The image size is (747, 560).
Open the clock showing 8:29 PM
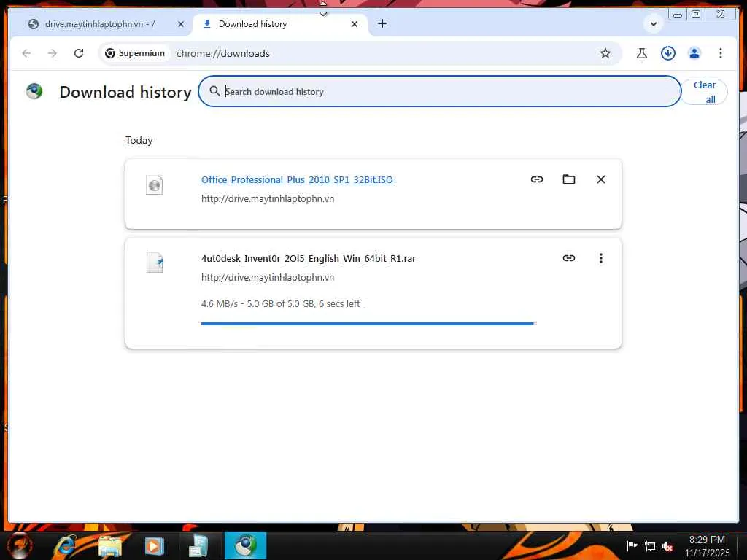click(x=707, y=545)
